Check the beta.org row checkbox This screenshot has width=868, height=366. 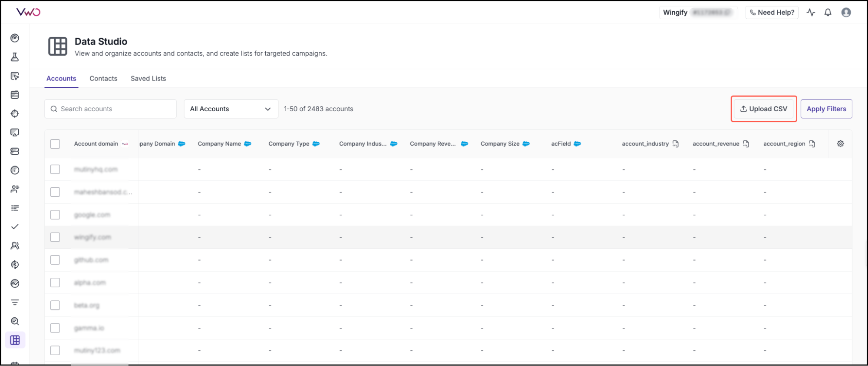(55, 305)
